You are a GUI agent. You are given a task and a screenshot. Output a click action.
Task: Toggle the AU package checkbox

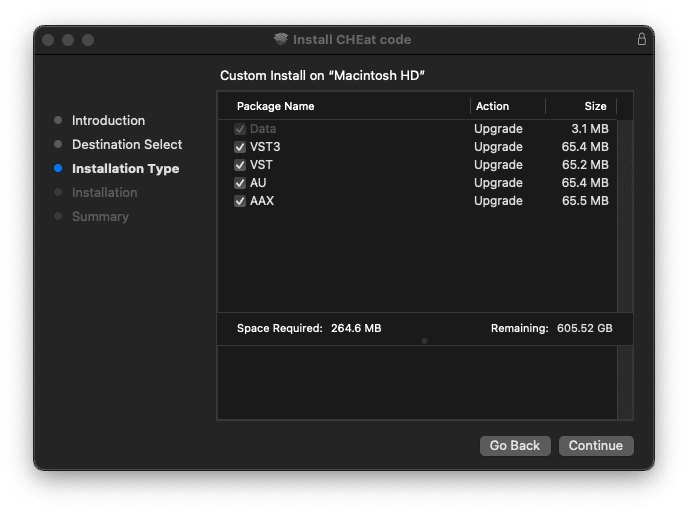(x=240, y=183)
